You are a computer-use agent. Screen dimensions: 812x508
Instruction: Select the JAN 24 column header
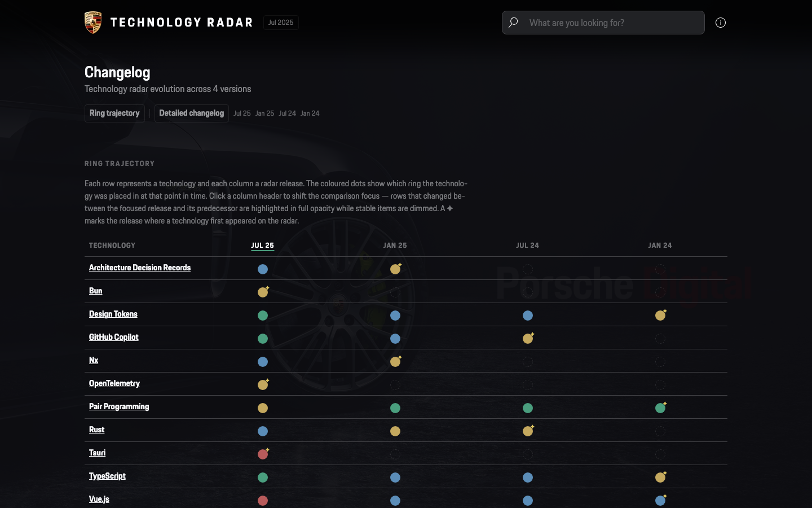pos(660,246)
